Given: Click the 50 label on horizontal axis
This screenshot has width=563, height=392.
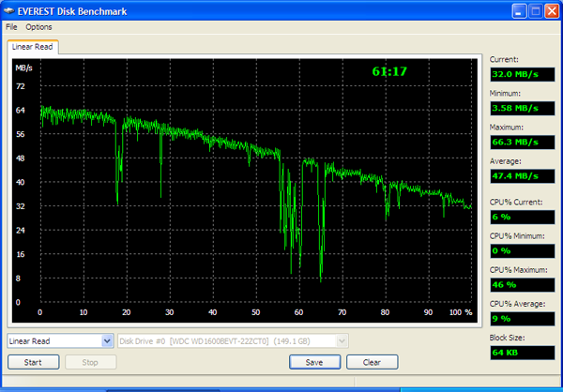Looking at the screenshot, I should (x=255, y=312).
